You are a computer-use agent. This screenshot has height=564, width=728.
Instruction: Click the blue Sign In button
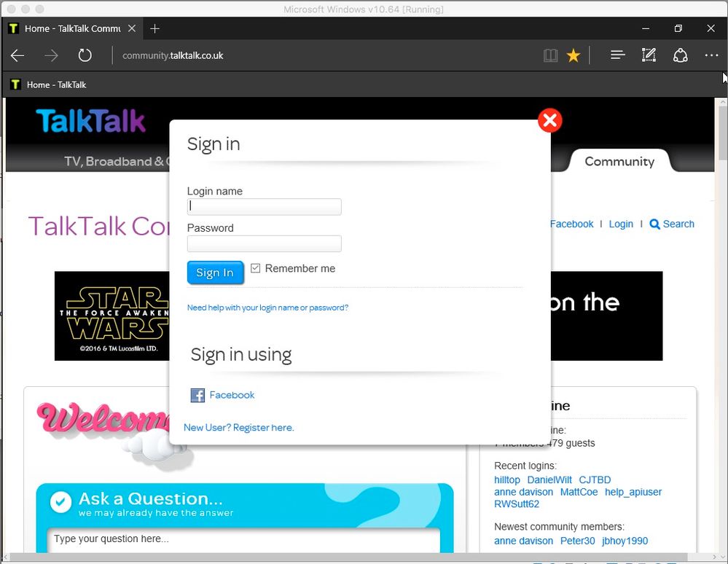point(215,273)
